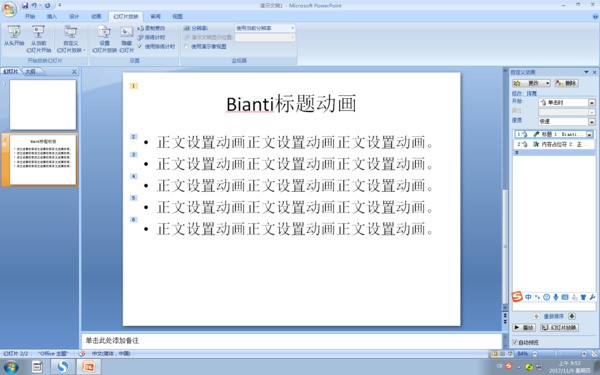Move animation down with reorder down arrow
The image size is (600, 375).
tap(572, 316)
